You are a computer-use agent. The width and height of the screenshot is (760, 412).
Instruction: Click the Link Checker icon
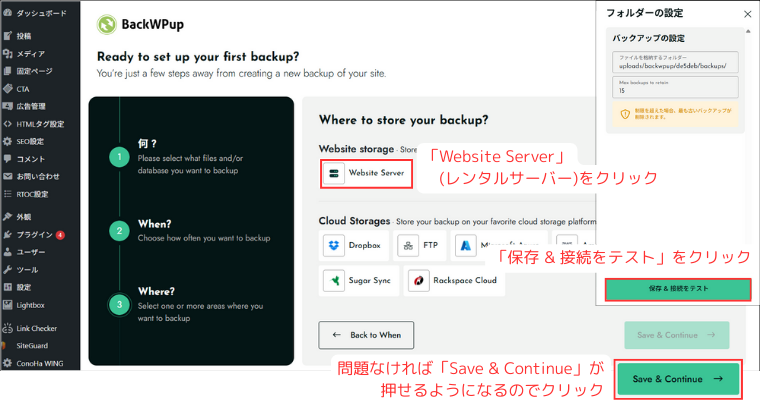click(7, 328)
